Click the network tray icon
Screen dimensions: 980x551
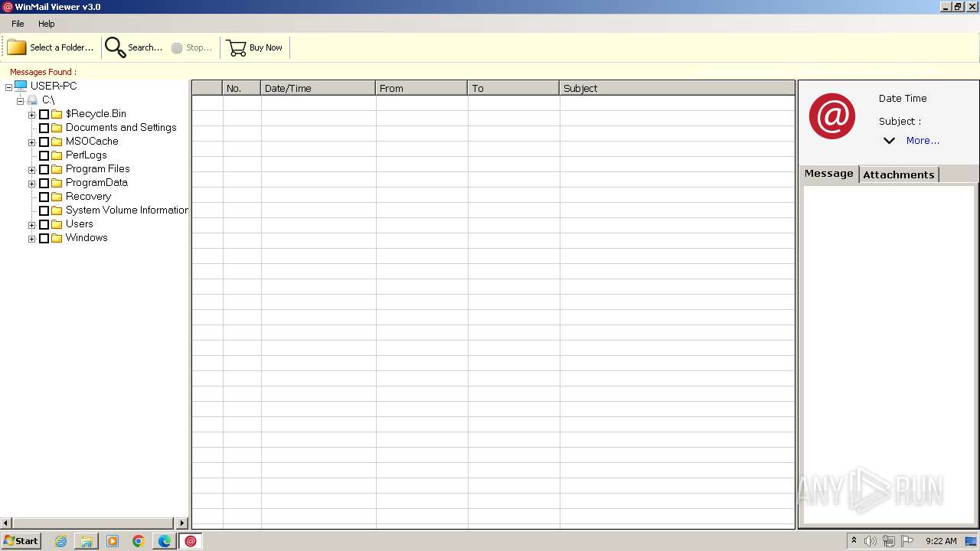coord(889,541)
